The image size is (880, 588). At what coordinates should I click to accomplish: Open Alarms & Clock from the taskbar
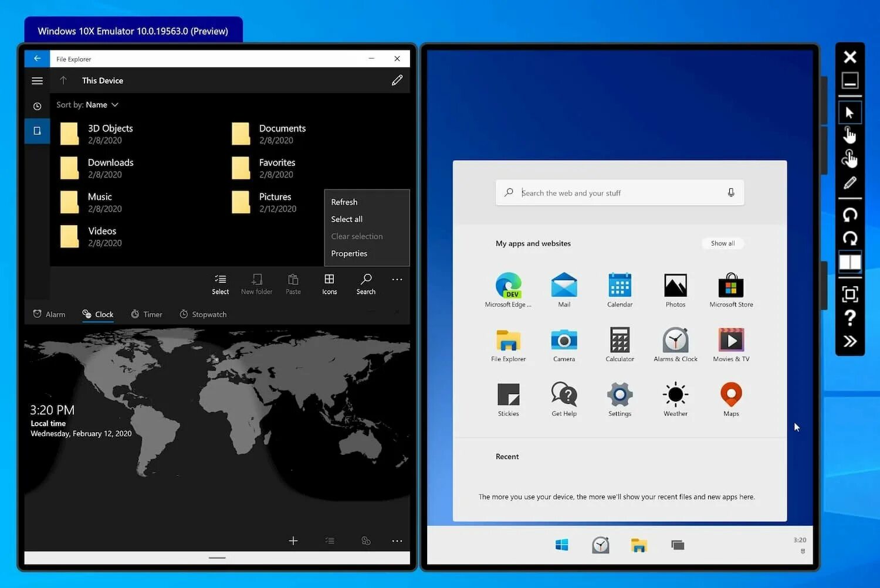(601, 545)
